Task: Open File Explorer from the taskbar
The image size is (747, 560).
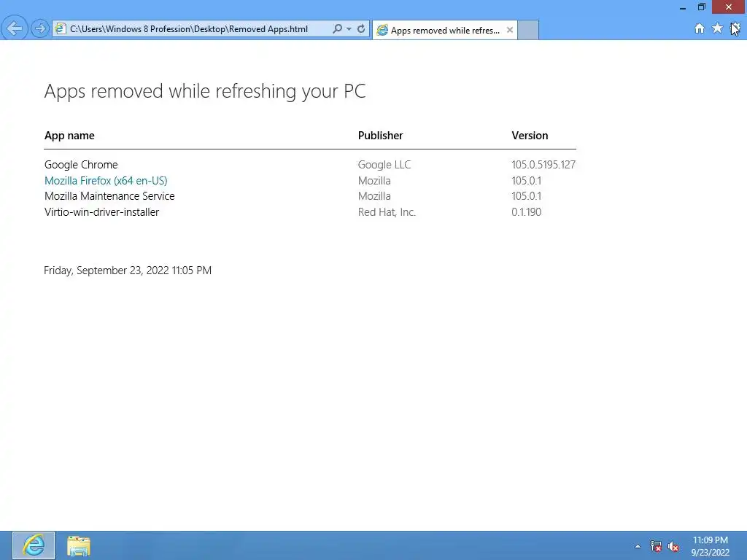Action: click(79, 545)
